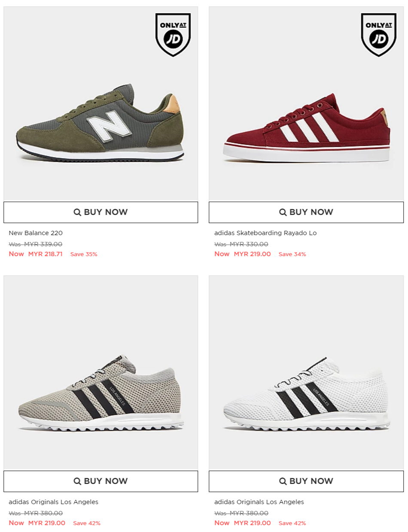
Task: Click Now MYR 219.00 under the white Los Angeles shoe
Action: (x=243, y=523)
